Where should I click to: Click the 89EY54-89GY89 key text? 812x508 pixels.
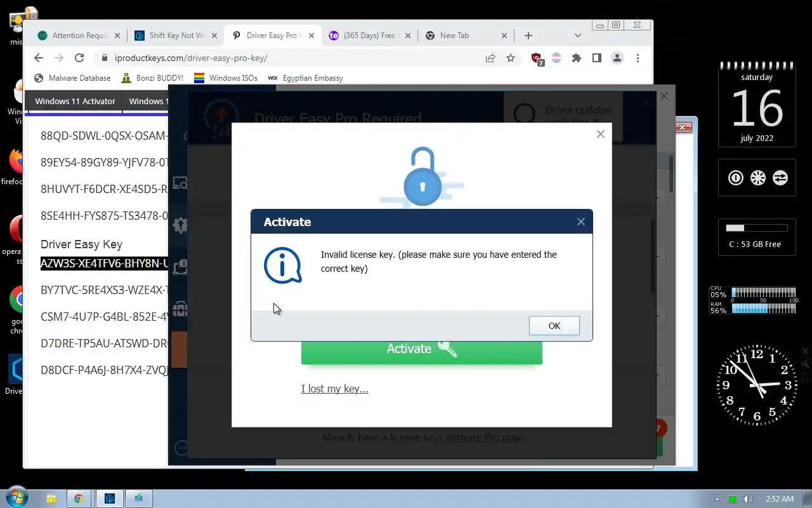tap(104, 162)
